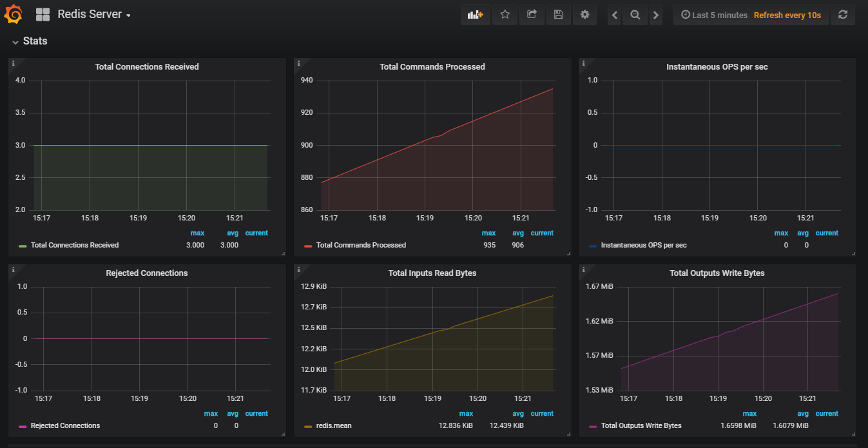This screenshot has width=868, height=448.
Task: Save the dashboard with disk icon
Action: point(559,15)
